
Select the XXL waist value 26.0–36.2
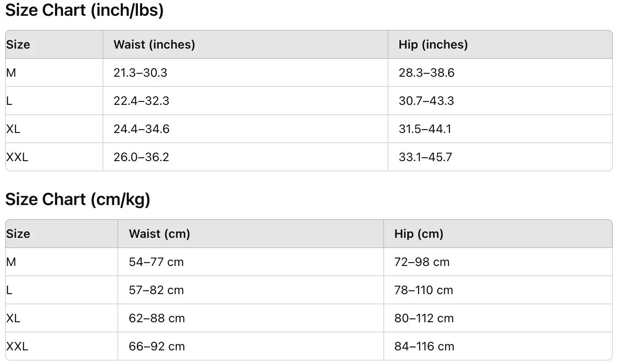[141, 157]
